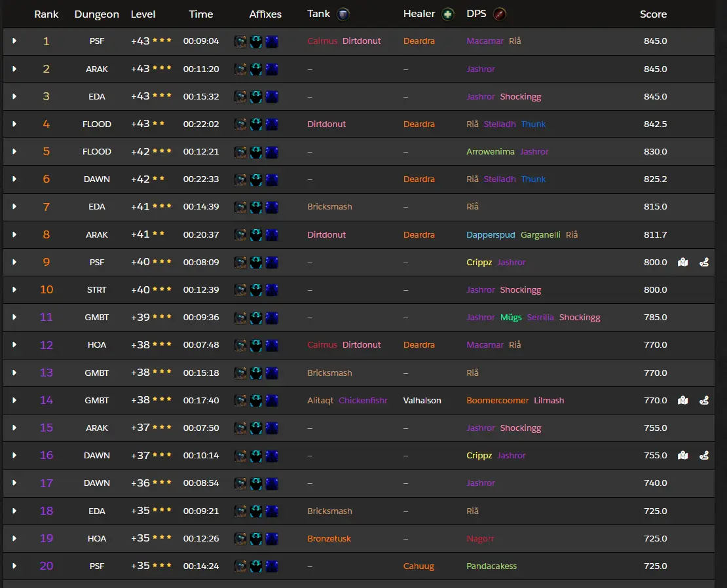Expand the rank 20 PSF run row
This screenshot has width=727, height=588.
(x=14, y=566)
